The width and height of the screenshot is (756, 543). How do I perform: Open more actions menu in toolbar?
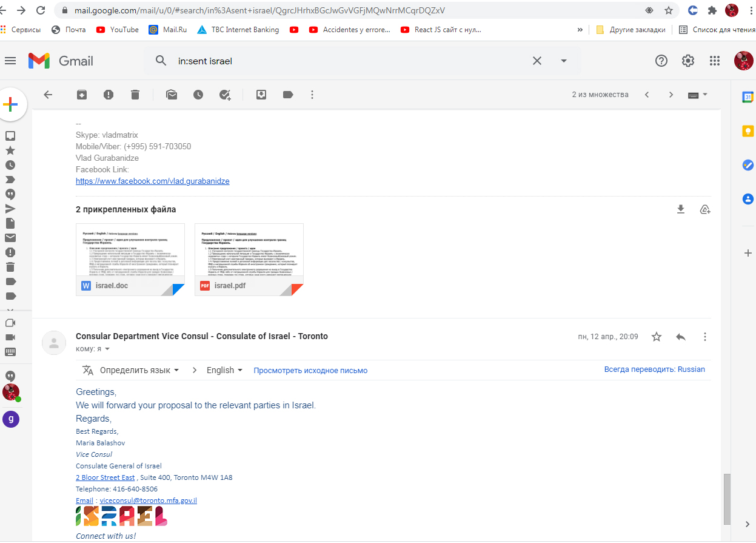312,95
